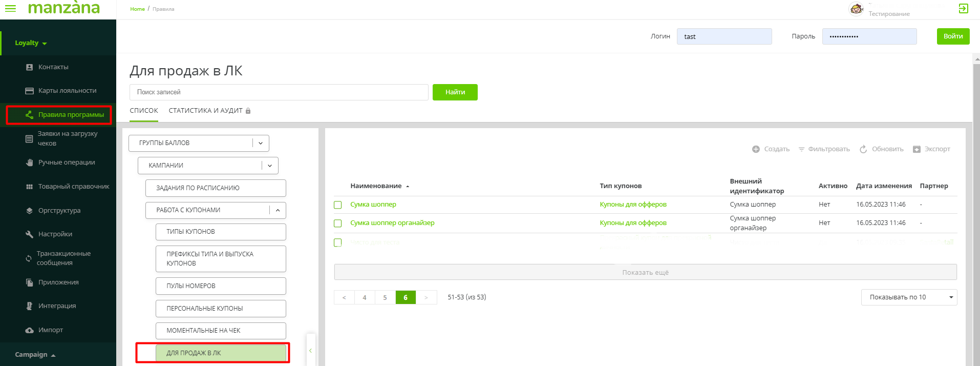Collapse the РАБОТА С КУПОНАМИ section

click(278, 210)
